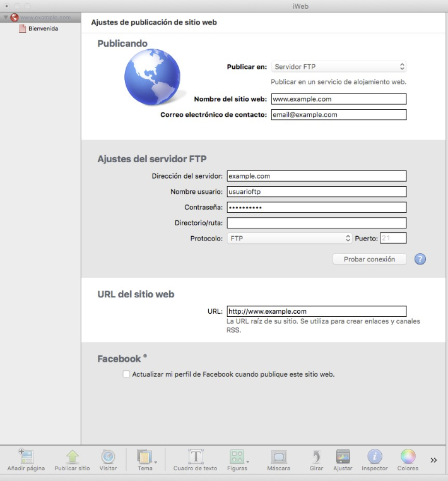This screenshot has width=448, height=481.
Task: Click the Publicar en un servicio de alojamiento text
Action: pyautogui.click(x=339, y=82)
